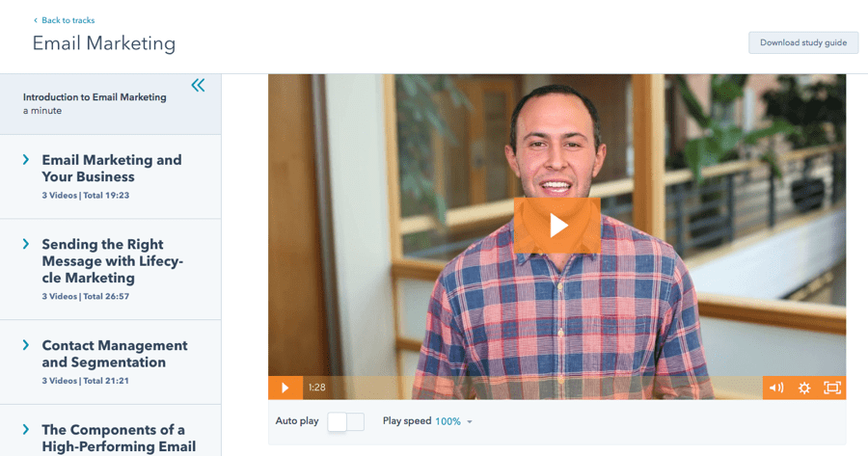The image size is (868, 456).
Task: Click the large orange play button overlay
Action: tap(556, 226)
